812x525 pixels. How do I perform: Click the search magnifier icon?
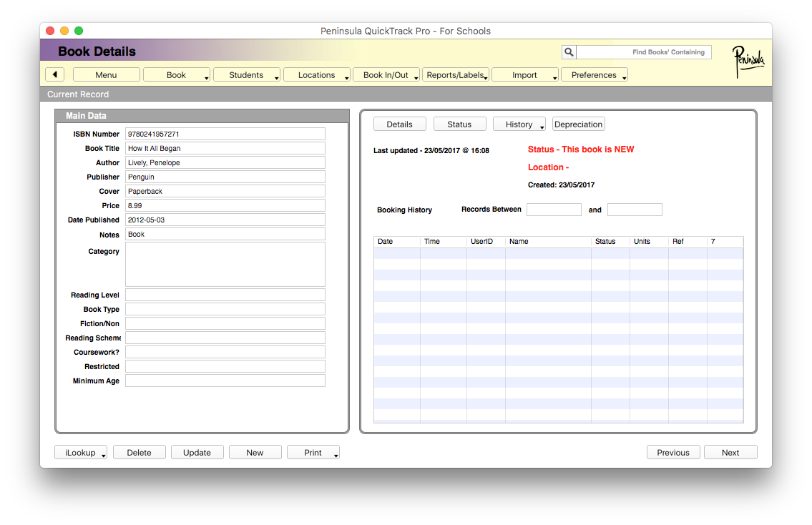(x=569, y=51)
